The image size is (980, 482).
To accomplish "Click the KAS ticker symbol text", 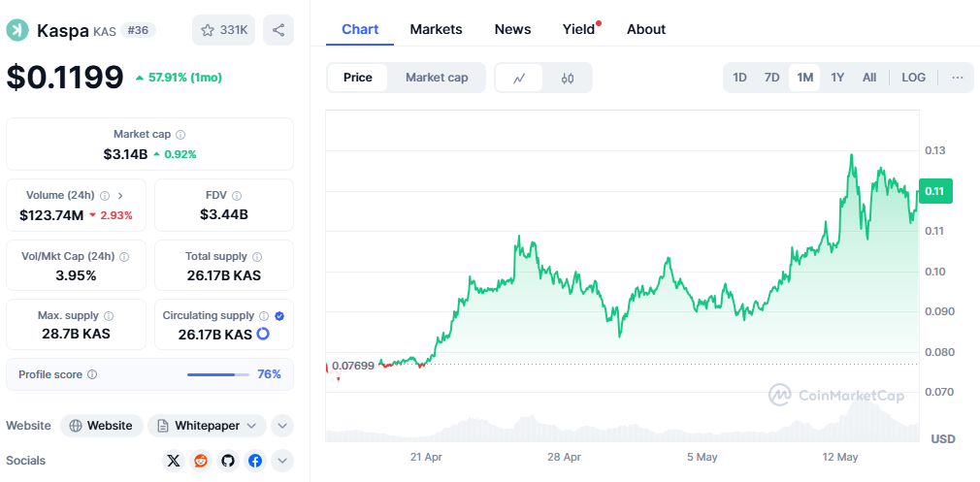I will [x=105, y=31].
